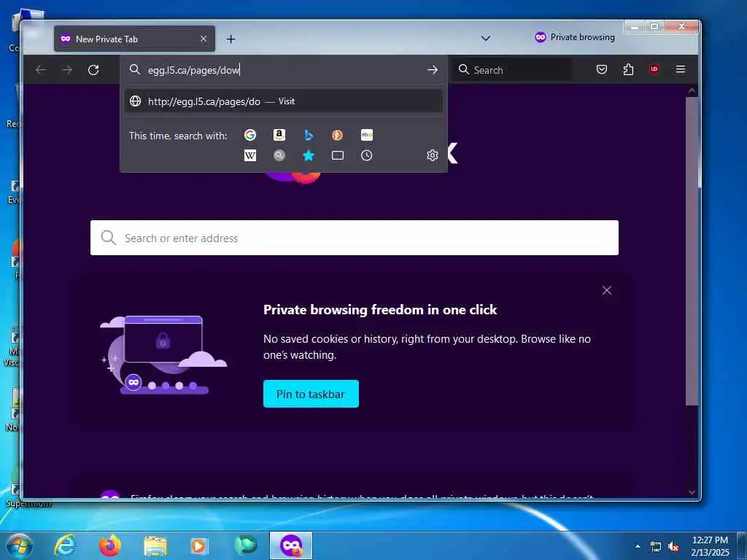Screen dimensions: 747x560
Task: Search this time with eBay
Action: pyautogui.click(x=367, y=135)
